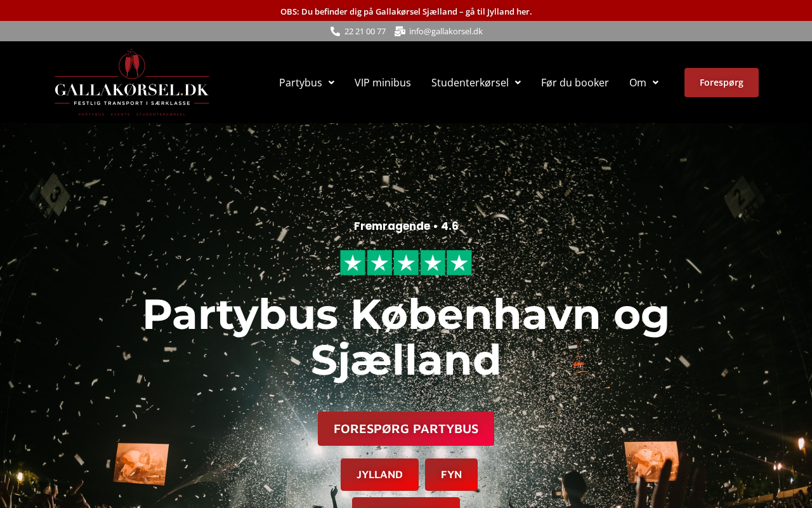Click the third Trustpilot star
Viewport: 812px width, 508px height.
tap(406, 263)
